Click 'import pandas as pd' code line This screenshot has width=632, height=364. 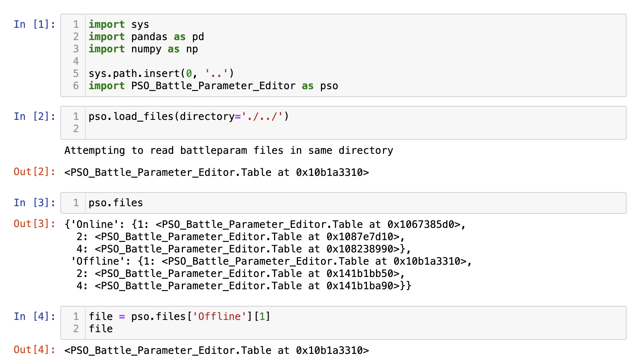(146, 36)
